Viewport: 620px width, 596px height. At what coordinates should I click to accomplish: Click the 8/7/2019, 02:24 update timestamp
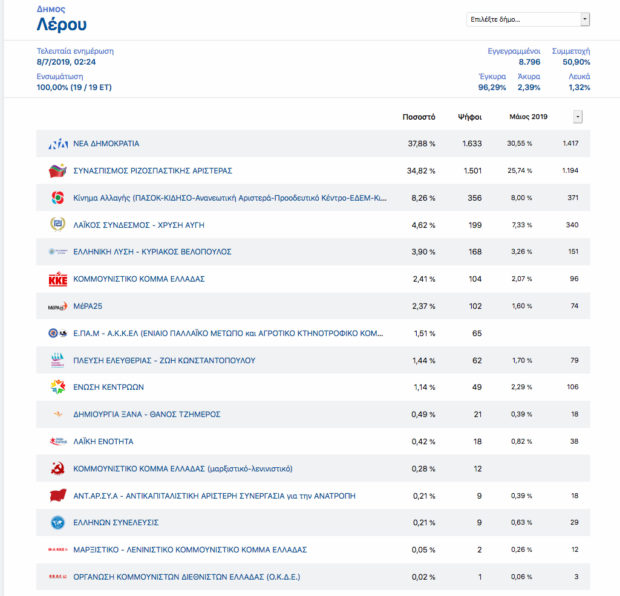tap(66, 62)
